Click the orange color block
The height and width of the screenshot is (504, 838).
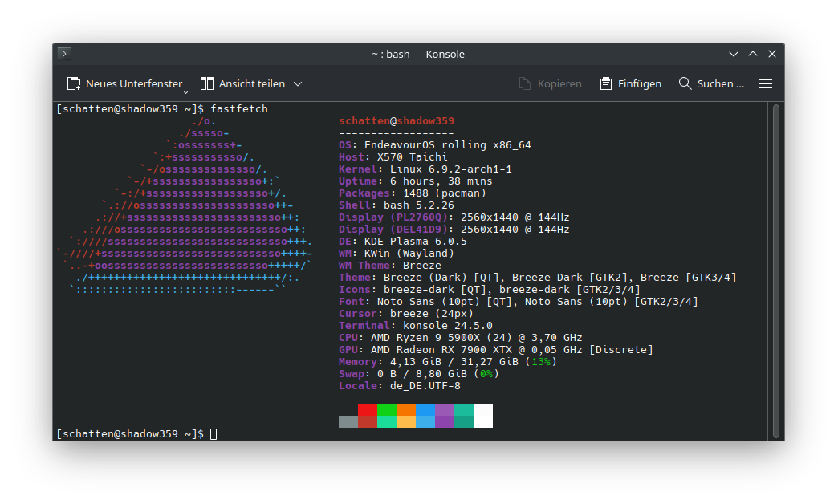pos(405,410)
